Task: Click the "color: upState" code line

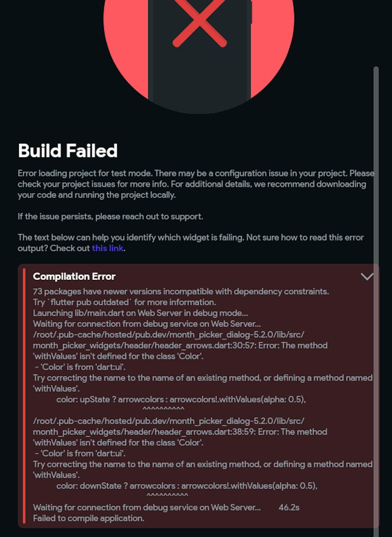Action: (x=181, y=399)
